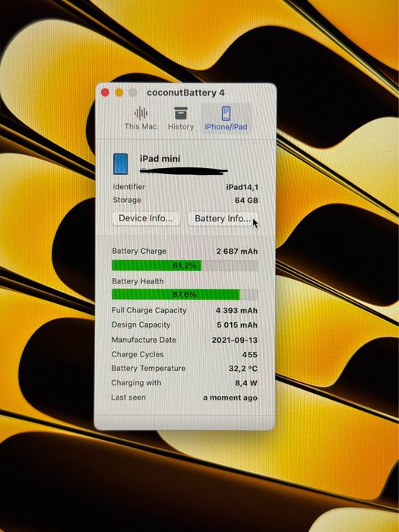
Task: Click the Manufacture Date label
Action: pos(144,340)
